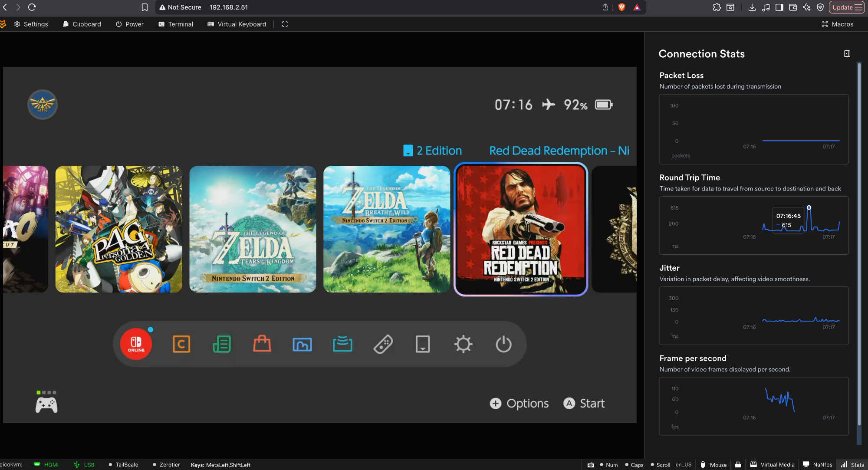Select Persona 4 Golden game tile
The image size is (868, 470).
(x=119, y=229)
